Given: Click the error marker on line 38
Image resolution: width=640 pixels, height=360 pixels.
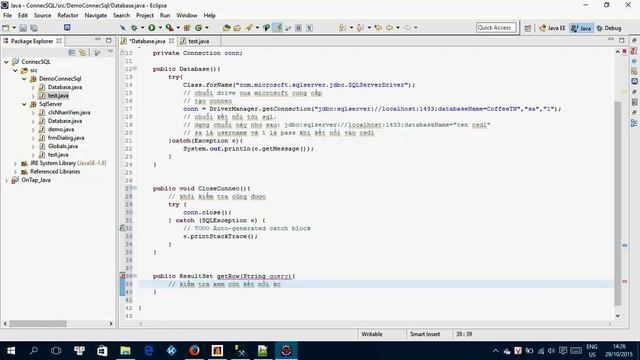Looking at the screenshot, I should click(122, 276).
